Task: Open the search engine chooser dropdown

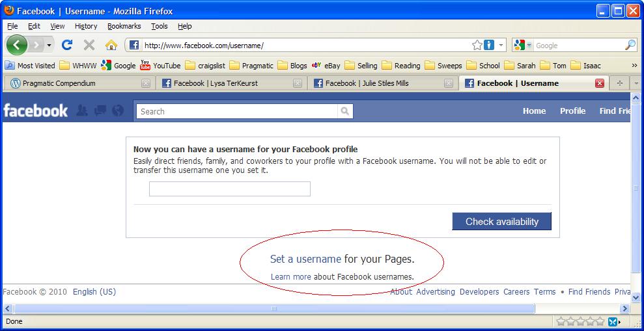Action: point(522,46)
